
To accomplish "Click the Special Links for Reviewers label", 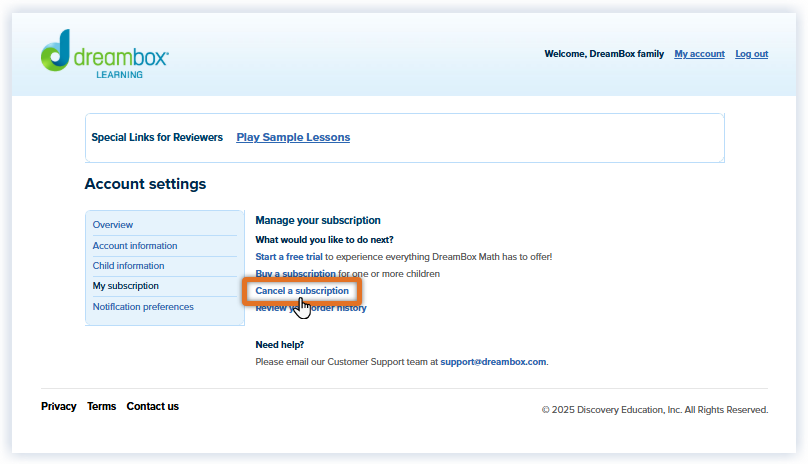I will click(x=157, y=137).
